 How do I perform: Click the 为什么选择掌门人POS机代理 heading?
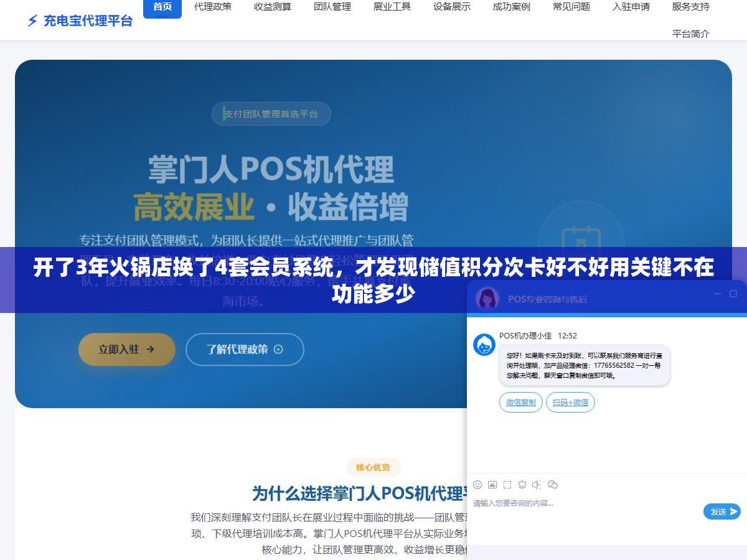click(x=359, y=493)
